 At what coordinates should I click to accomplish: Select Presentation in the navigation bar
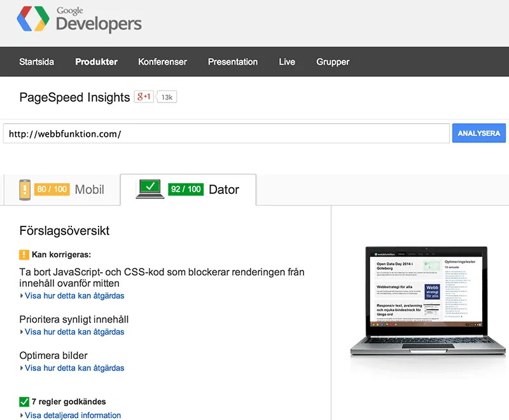tap(233, 62)
